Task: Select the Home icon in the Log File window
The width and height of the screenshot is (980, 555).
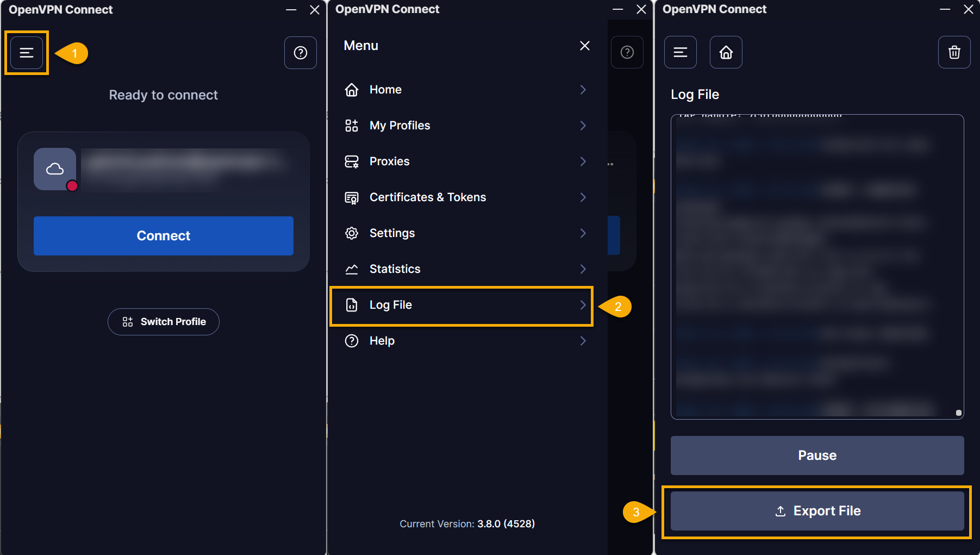Action: pyautogui.click(x=726, y=52)
